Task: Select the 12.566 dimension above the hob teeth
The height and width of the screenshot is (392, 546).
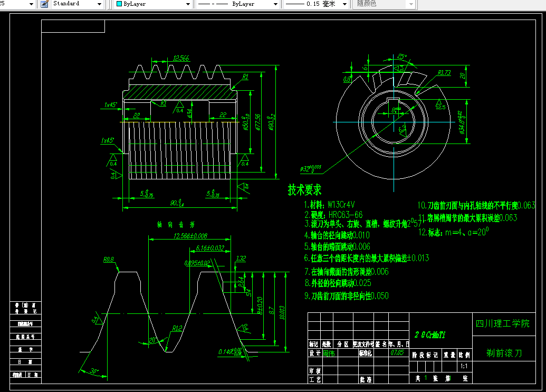Action: pyautogui.click(x=181, y=59)
